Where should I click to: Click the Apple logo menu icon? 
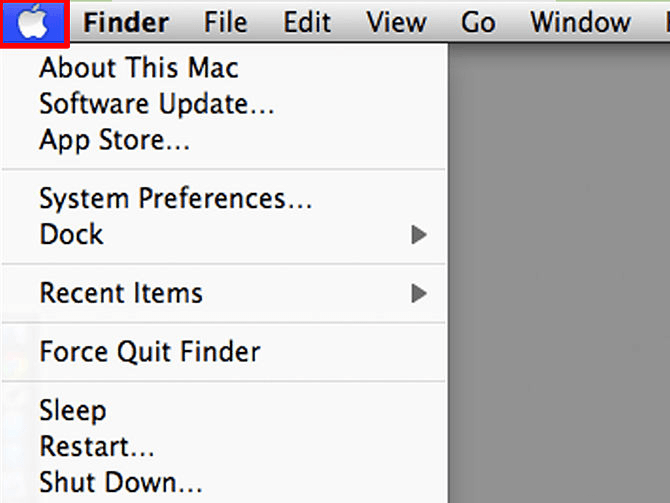click(x=33, y=22)
